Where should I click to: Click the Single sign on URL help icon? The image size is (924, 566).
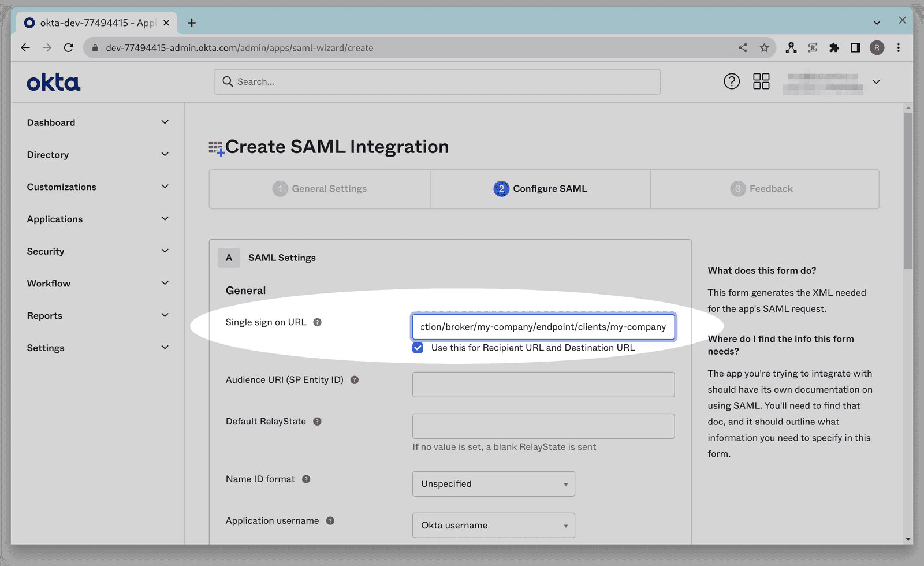click(x=317, y=322)
